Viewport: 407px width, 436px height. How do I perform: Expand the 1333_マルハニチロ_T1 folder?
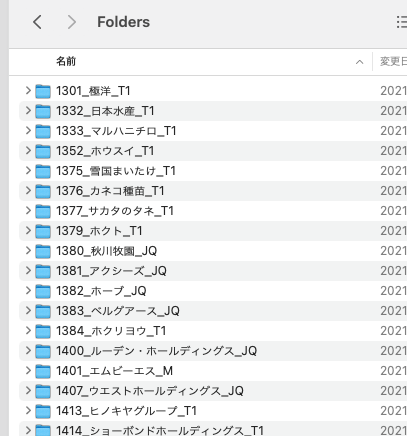coord(28,130)
